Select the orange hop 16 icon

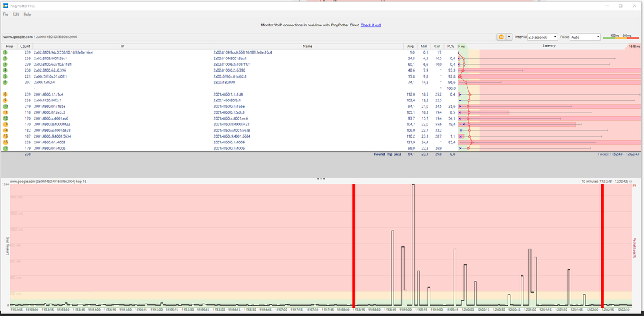click(x=6, y=142)
